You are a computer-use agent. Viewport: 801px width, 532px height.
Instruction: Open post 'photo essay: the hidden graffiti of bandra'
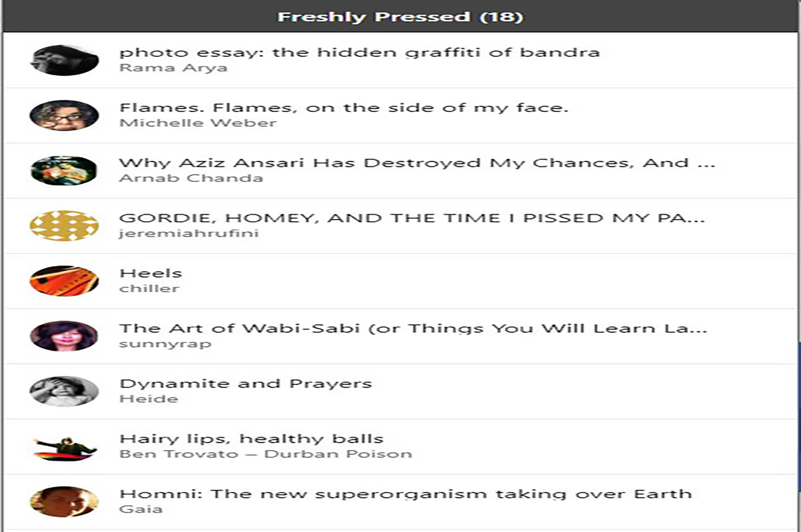(360, 52)
